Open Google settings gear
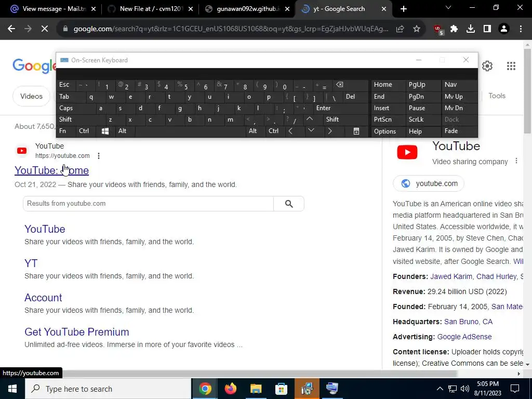The width and height of the screenshot is (532, 399). pyautogui.click(x=487, y=66)
